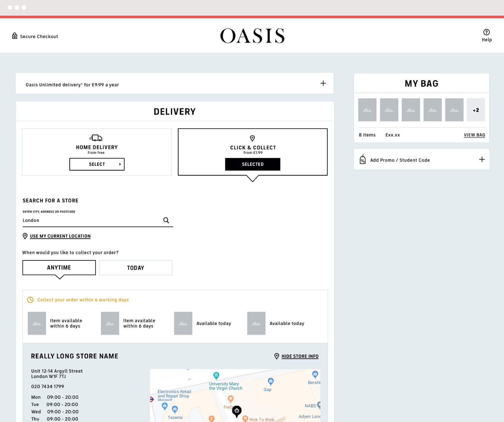504x422 pixels.
Task: Click the Click & Collect pin icon
Action: pyautogui.click(x=252, y=138)
